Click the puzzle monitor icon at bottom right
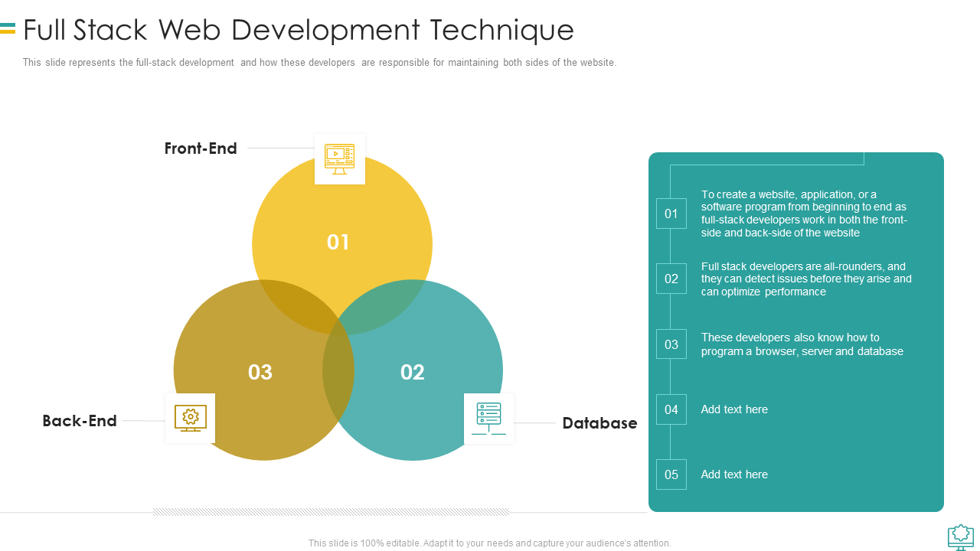Image resolution: width=980 pixels, height=551 pixels. 961,537
